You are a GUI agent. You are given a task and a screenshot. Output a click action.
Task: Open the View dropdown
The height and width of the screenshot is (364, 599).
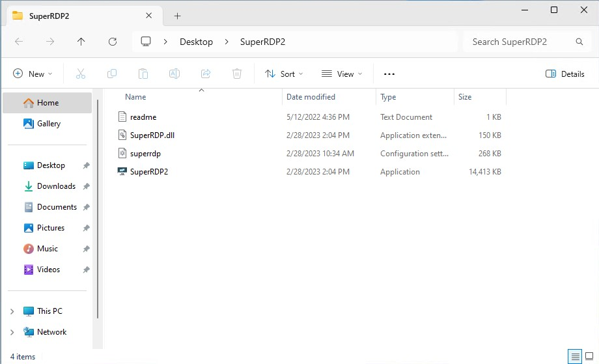coord(342,74)
